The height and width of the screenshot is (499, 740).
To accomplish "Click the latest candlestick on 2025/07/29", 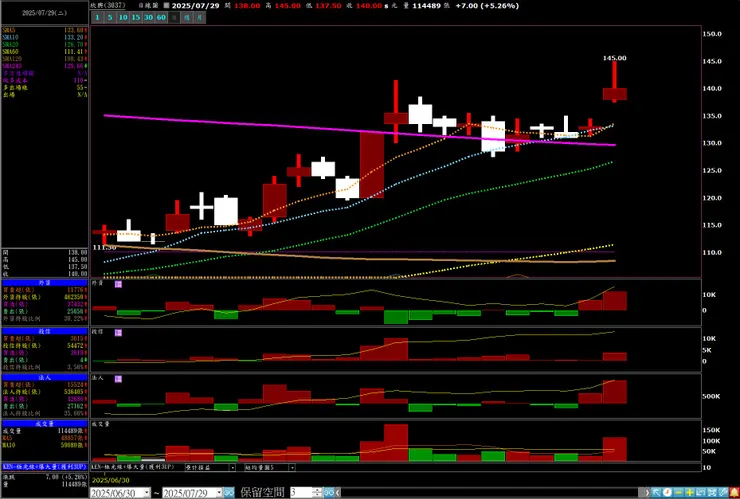I will [x=614, y=93].
